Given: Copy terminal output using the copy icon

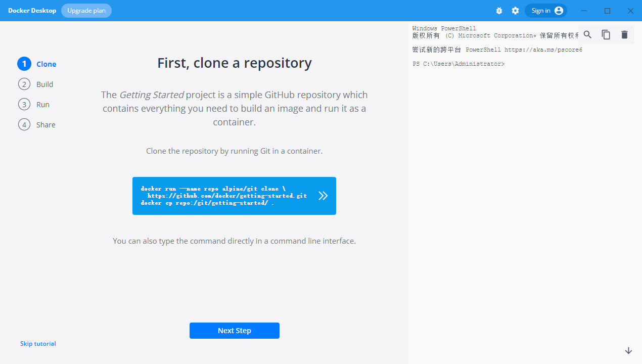Looking at the screenshot, I should point(606,34).
